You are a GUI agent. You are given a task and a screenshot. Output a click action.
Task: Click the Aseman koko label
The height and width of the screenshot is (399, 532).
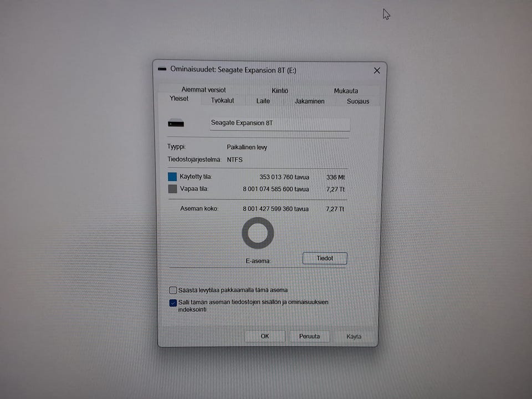(x=199, y=209)
